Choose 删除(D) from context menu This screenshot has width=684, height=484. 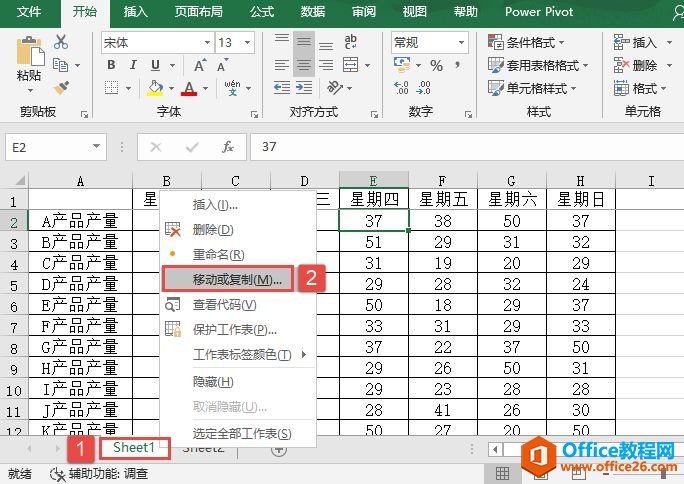tap(238, 229)
